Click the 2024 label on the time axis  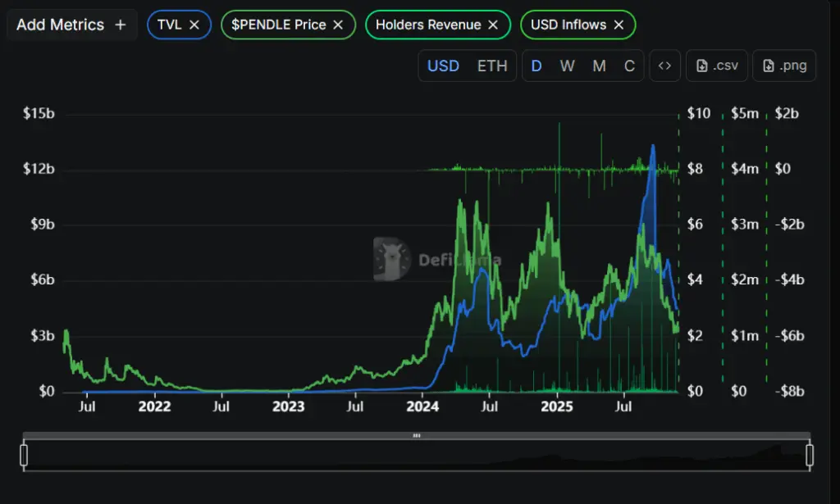(x=422, y=406)
